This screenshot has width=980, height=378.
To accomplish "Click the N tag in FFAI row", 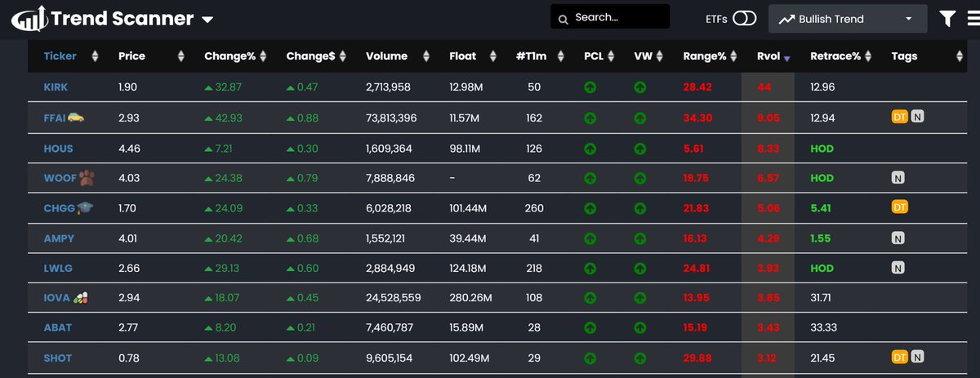I will pos(917,118).
